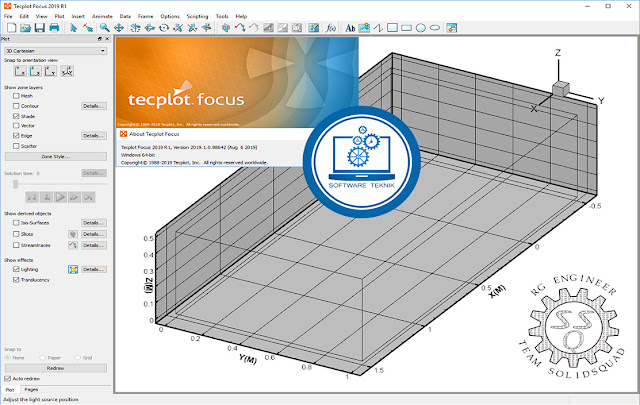Screen dimensions: 640x405
Task: Open the Animate menu
Action: (x=102, y=16)
